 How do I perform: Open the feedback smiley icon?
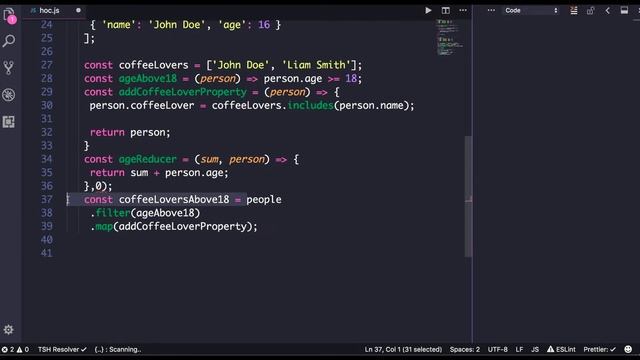(628, 349)
